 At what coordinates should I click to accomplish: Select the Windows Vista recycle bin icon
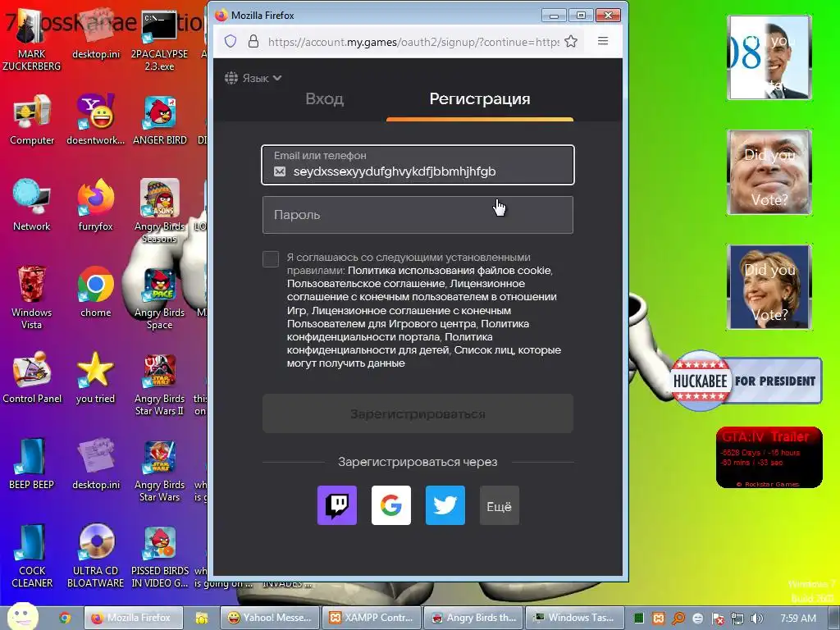pos(32,298)
